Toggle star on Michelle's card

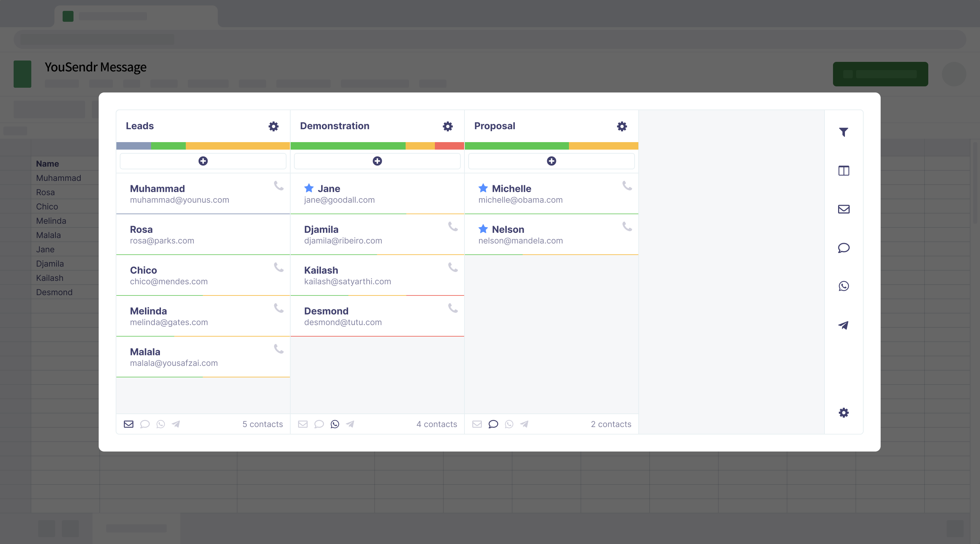pyautogui.click(x=483, y=188)
